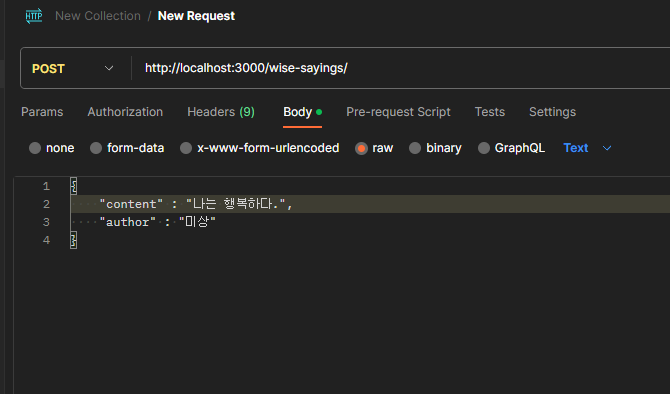Click line number 1 in editor
Image resolution: width=670 pixels, height=394 pixels.
pos(46,186)
